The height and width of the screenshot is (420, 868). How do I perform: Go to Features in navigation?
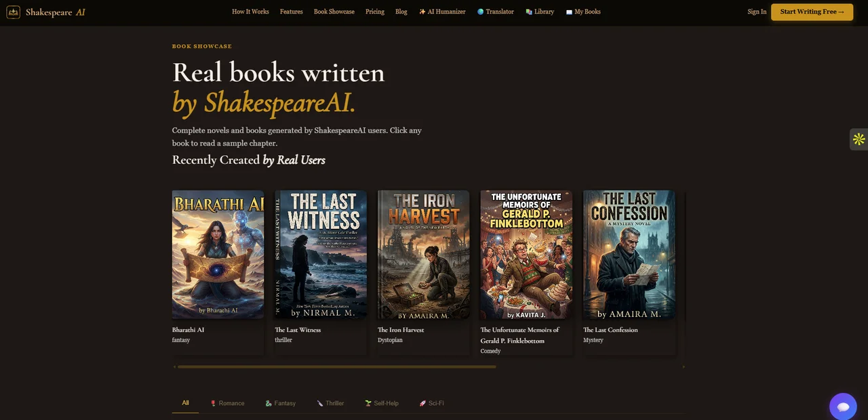click(292, 12)
